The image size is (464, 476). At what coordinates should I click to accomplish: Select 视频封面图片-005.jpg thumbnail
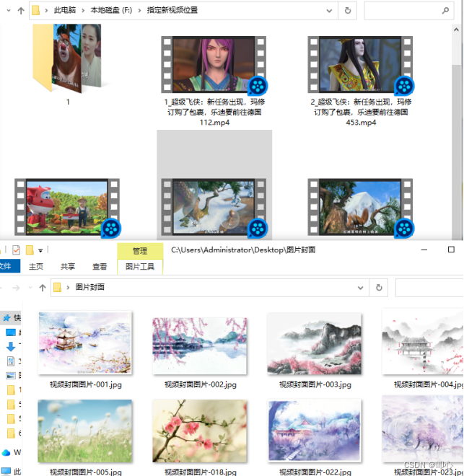(84, 431)
